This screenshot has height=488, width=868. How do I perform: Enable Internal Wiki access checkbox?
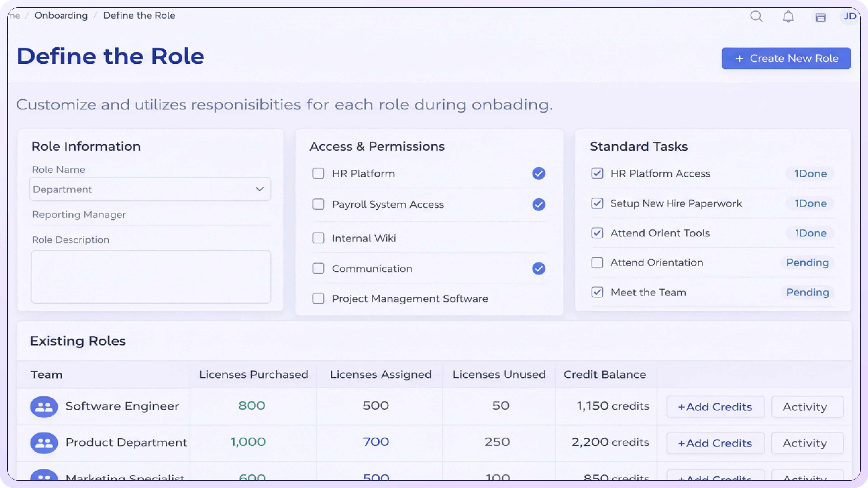click(318, 238)
